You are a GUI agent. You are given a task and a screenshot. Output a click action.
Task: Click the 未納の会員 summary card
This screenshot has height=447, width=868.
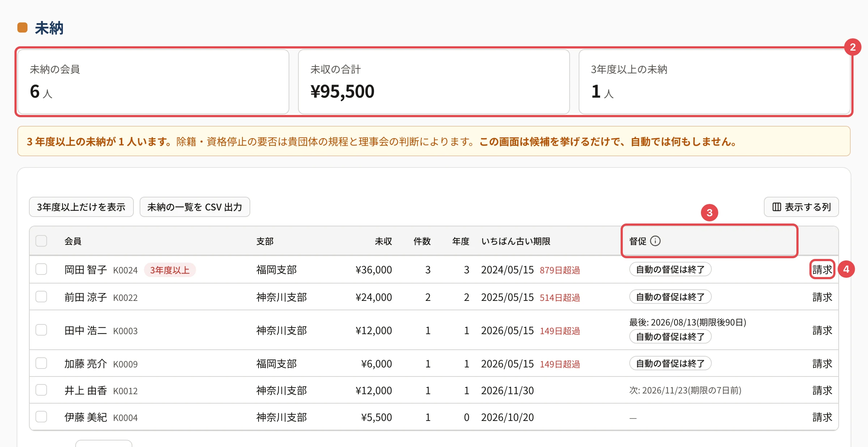pos(153,82)
